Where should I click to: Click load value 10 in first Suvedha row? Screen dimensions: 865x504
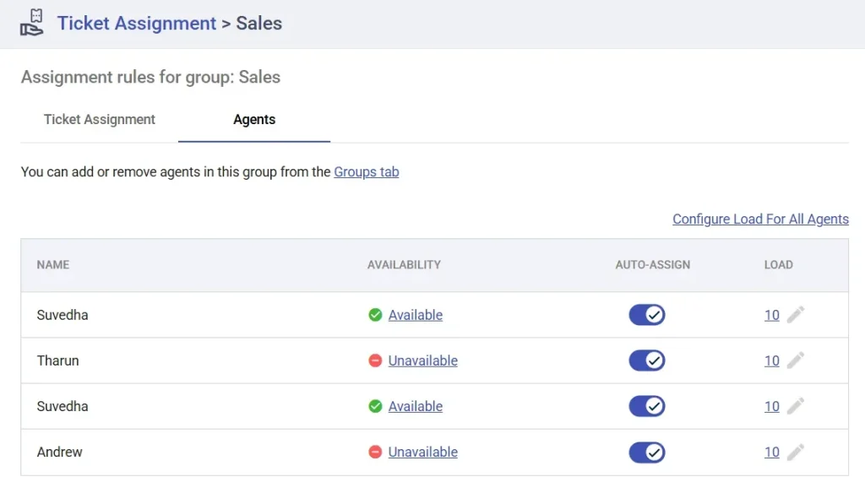point(772,316)
